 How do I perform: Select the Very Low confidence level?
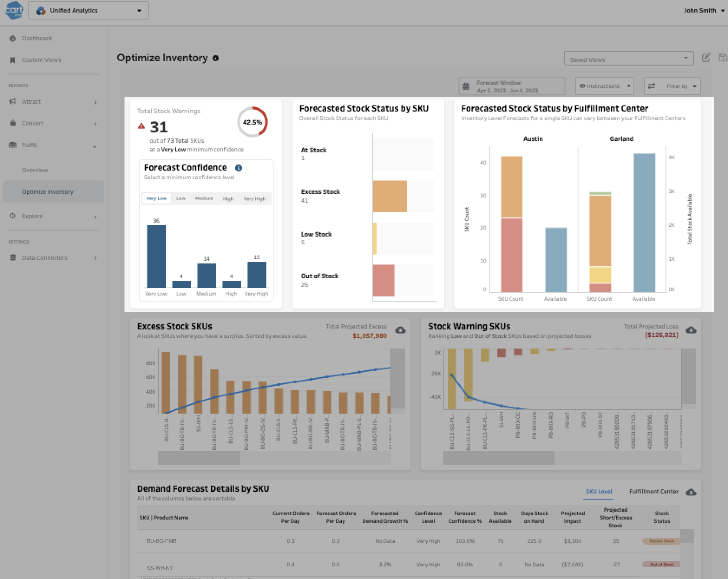click(x=156, y=198)
